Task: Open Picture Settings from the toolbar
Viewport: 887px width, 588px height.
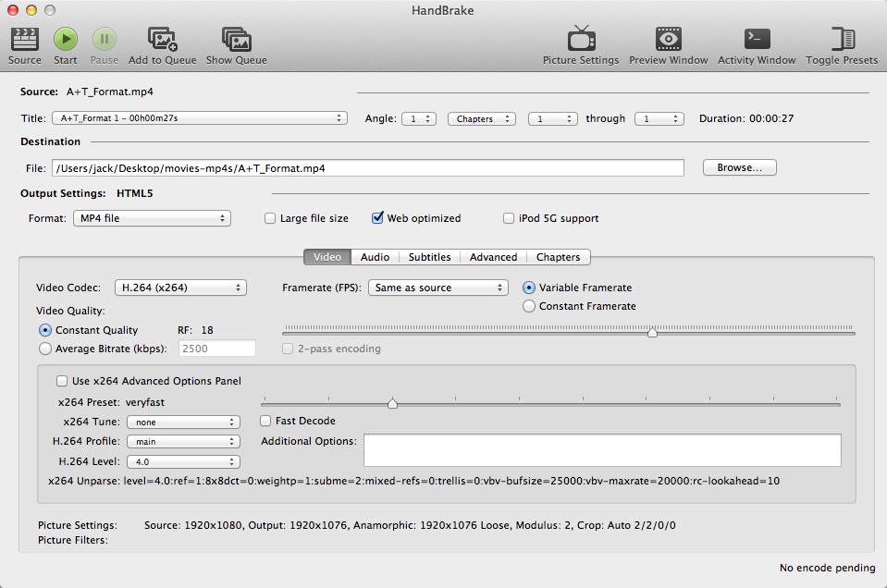Action: (x=581, y=39)
